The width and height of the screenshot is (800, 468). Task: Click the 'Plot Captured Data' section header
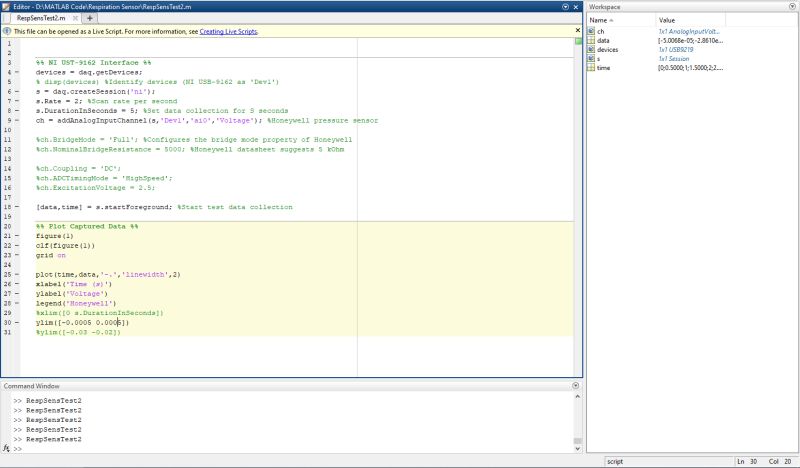pyautogui.click(x=87, y=226)
